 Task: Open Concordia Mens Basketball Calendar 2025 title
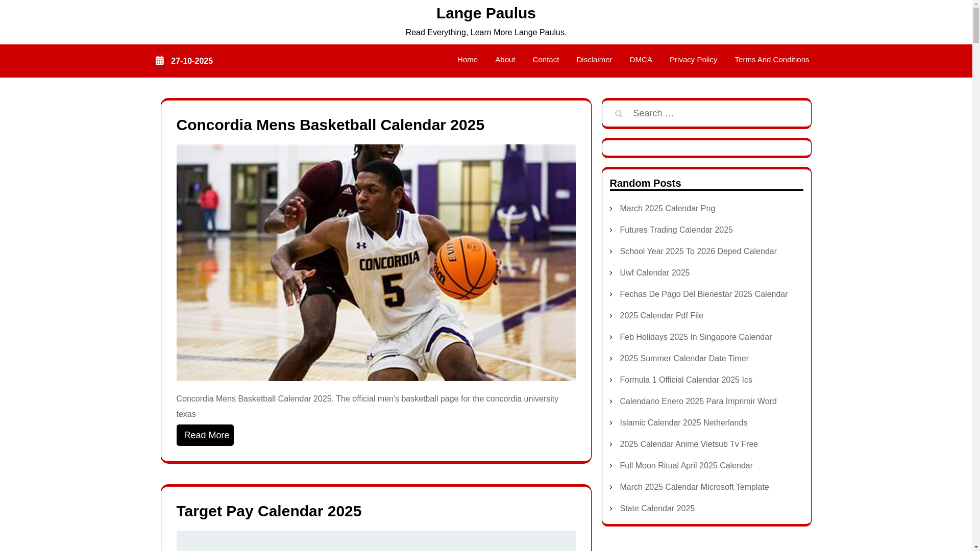click(330, 125)
